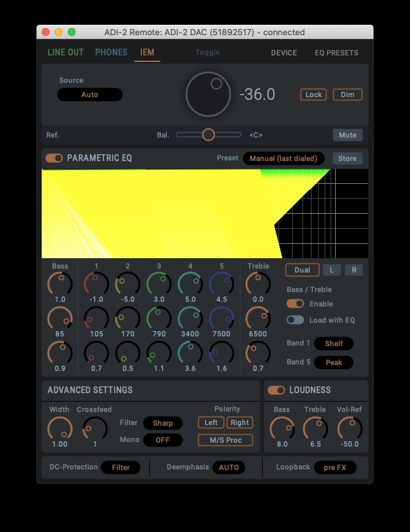Click Band 1 frequency knob showing 105

click(96, 318)
